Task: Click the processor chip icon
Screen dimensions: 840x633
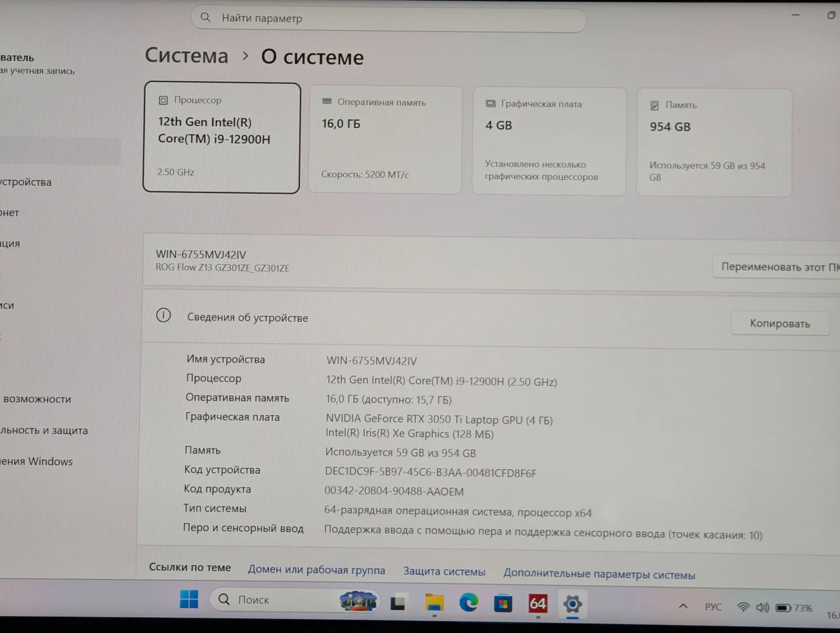Action: coord(163,100)
